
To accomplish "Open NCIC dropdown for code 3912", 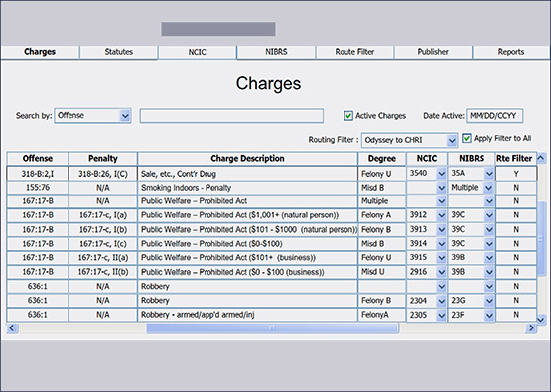I will pos(441,215).
